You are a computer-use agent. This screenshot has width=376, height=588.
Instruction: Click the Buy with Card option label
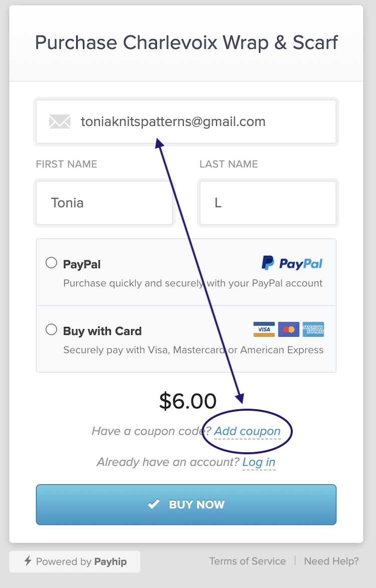coord(102,331)
